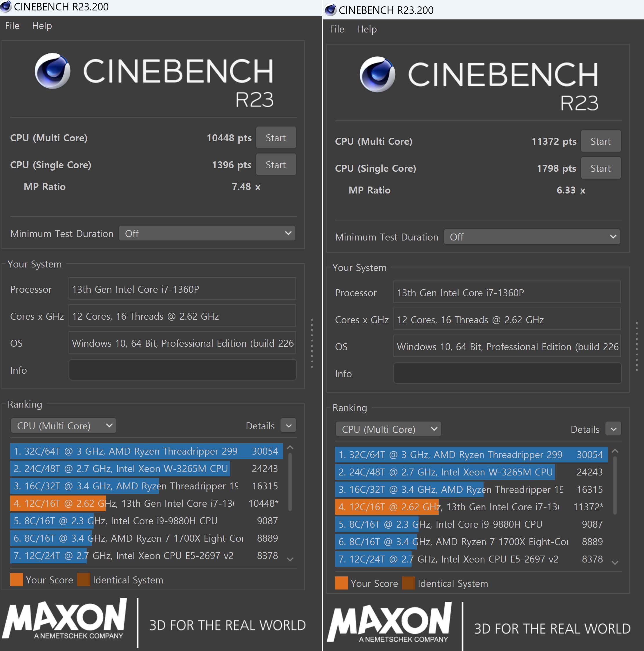Click 10448 pts multi core score

229,138
